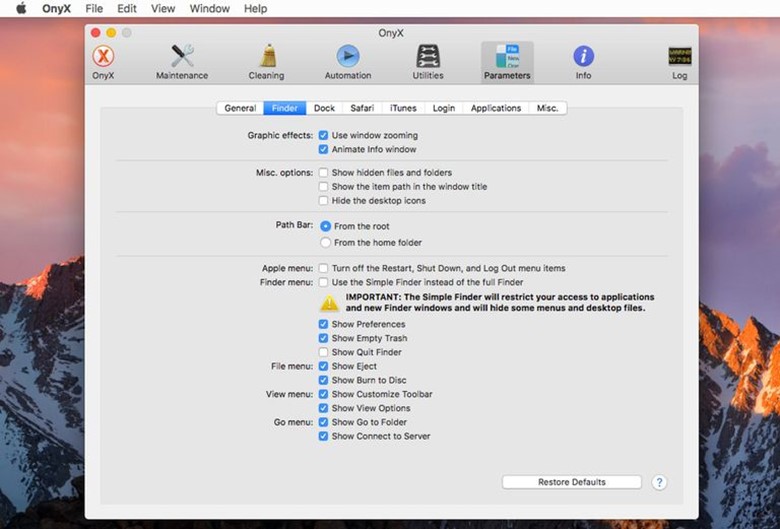Open the Maintenance tools icon
Image resolution: width=780 pixels, height=529 pixels.
(x=182, y=58)
